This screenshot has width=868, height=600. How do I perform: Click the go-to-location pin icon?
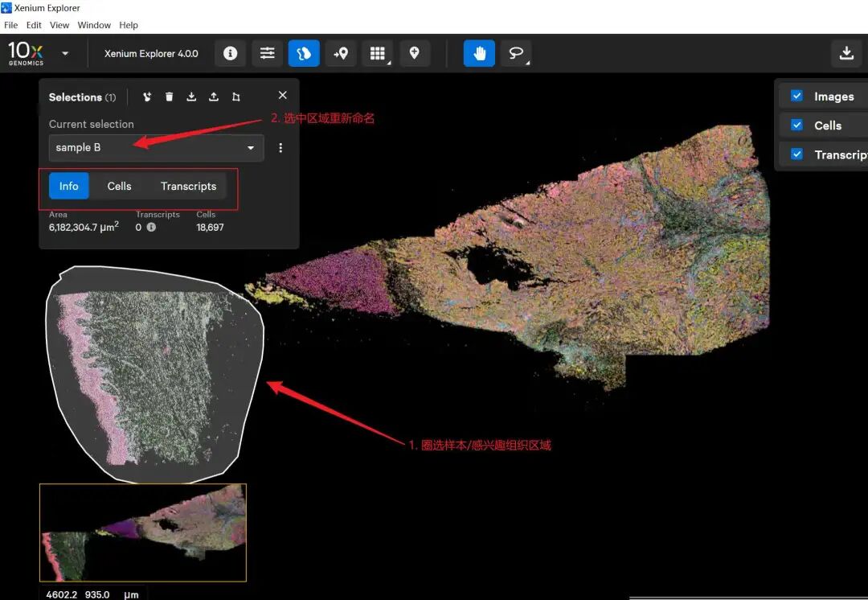click(x=341, y=53)
